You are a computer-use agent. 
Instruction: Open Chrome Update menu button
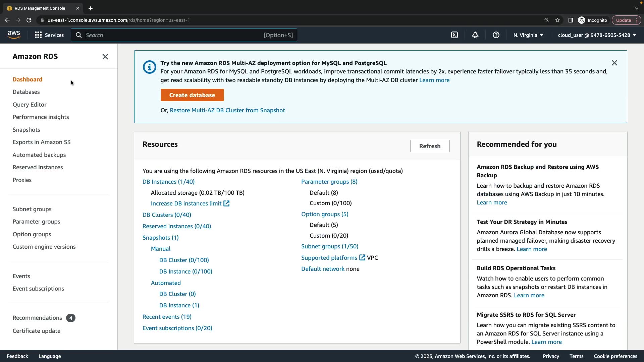point(626,20)
